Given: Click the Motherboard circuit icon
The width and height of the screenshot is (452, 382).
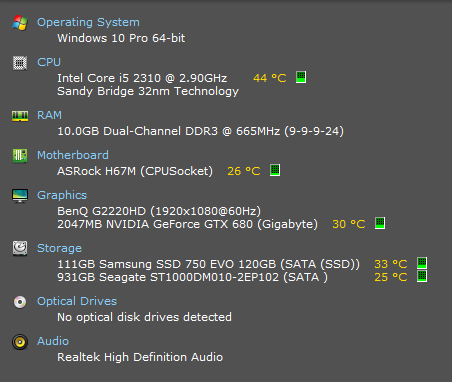Looking at the screenshot, I should tap(20, 156).
